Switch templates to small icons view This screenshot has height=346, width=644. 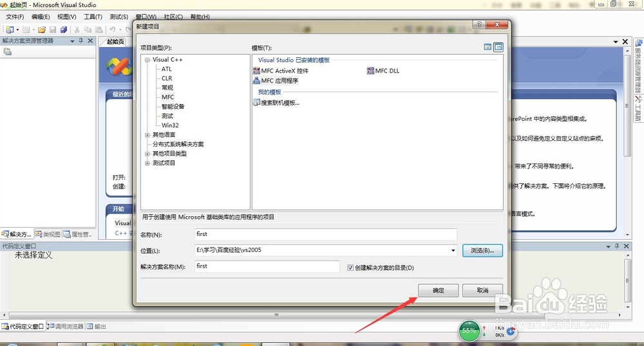tap(498, 47)
